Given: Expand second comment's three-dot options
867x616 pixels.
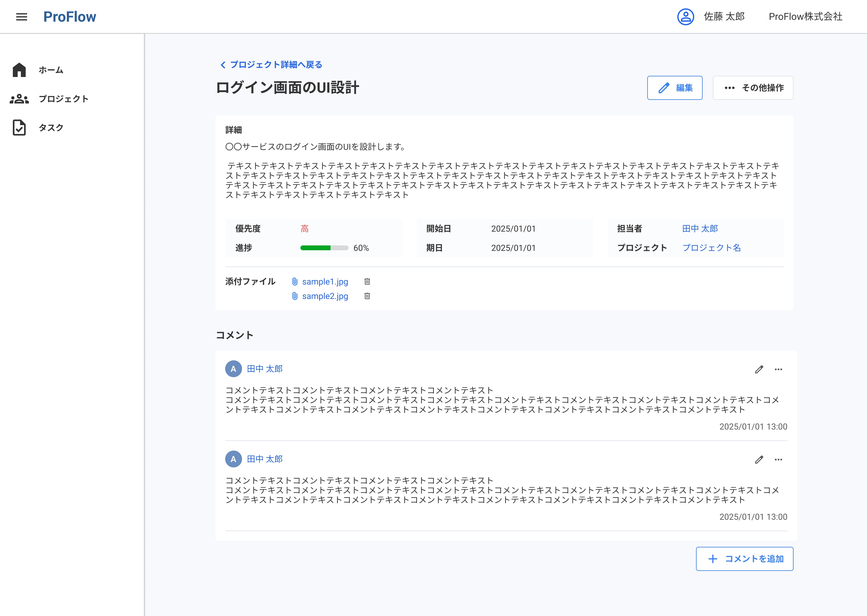Looking at the screenshot, I should (778, 459).
